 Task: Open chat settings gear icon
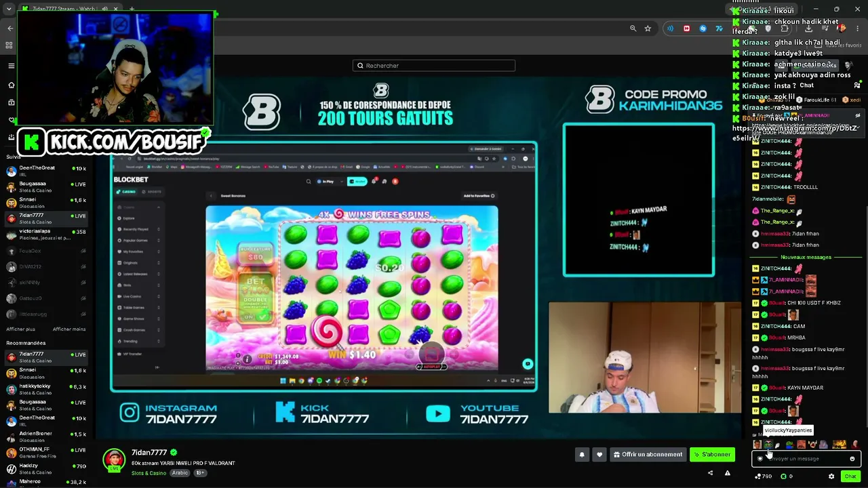click(831, 476)
